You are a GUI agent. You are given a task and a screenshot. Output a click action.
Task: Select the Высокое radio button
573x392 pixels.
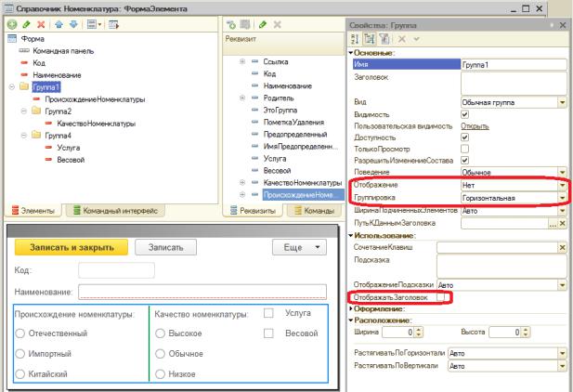pos(160,333)
